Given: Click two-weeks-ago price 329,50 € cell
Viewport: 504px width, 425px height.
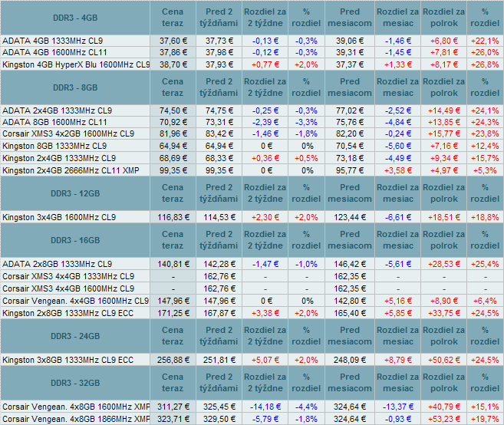Looking at the screenshot, I should tap(219, 419).
